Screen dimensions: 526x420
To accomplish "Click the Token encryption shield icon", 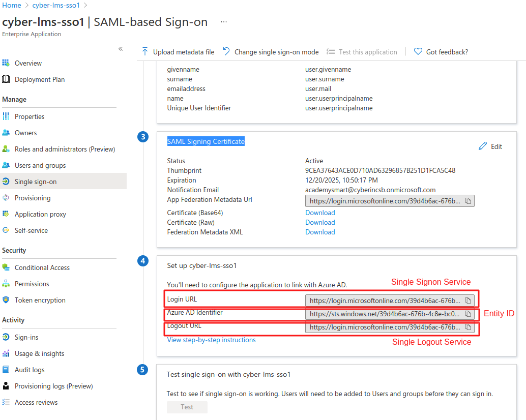I will pos(6,299).
